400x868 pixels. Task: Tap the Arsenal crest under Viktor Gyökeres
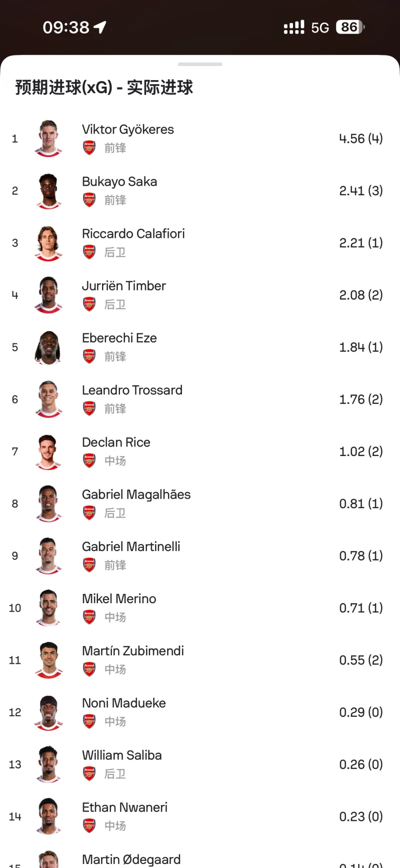click(x=89, y=148)
